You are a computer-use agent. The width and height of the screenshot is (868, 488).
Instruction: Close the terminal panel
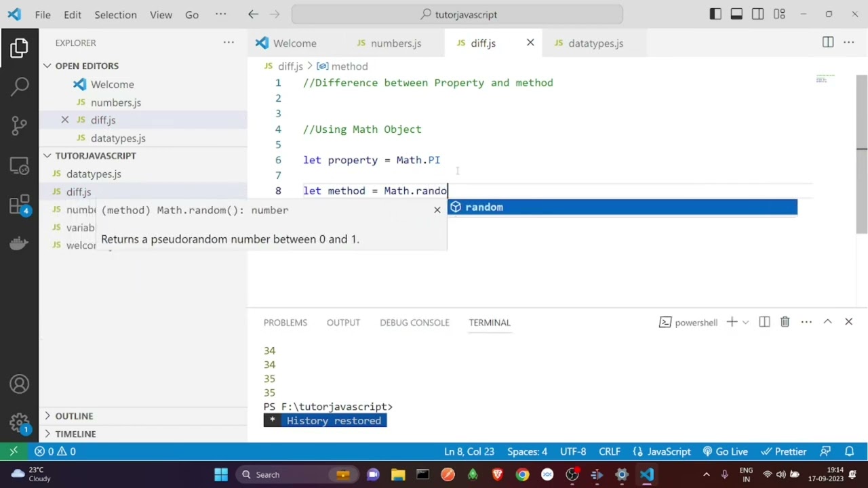848,322
